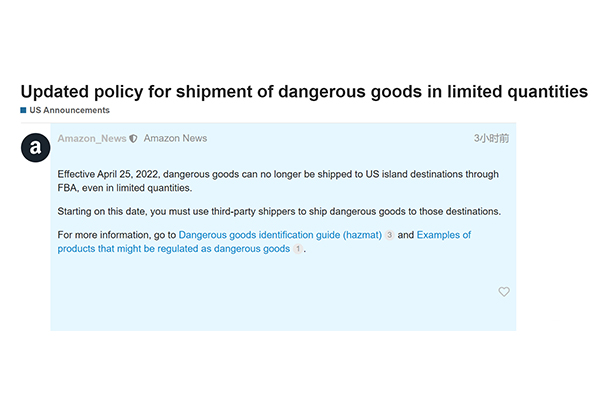Click the blue square category icon
The height and width of the screenshot is (400, 600).
tap(23, 110)
